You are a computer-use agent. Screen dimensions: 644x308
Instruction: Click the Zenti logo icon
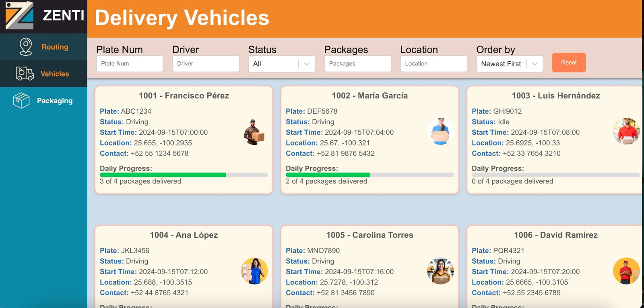[x=19, y=15]
